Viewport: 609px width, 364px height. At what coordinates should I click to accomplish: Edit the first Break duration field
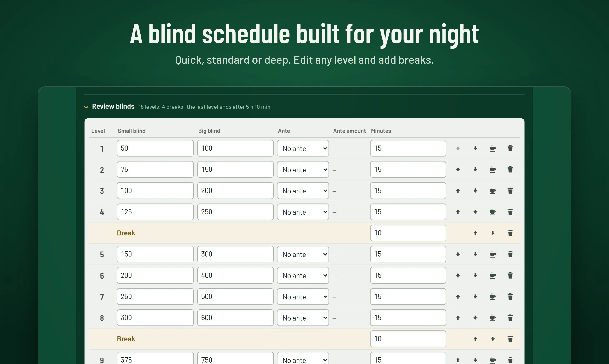pos(408,233)
